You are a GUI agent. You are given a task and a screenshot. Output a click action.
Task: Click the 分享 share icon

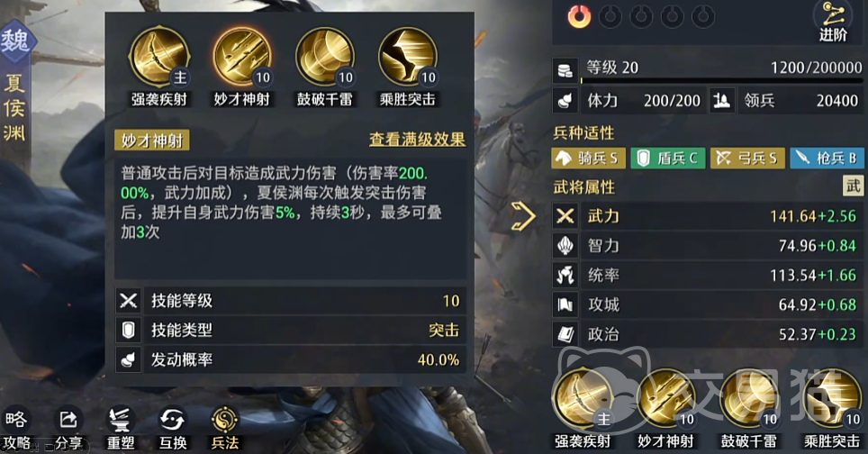[68, 428]
